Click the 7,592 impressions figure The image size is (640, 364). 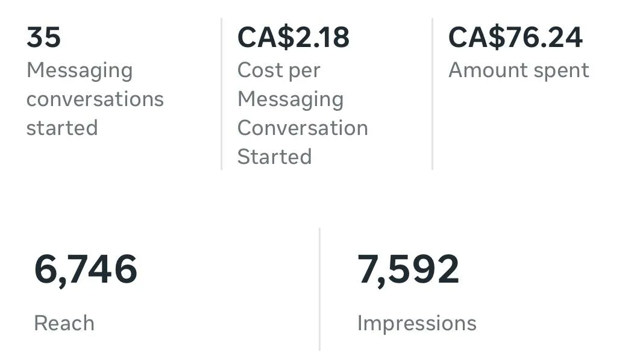pyautogui.click(x=409, y=269)
